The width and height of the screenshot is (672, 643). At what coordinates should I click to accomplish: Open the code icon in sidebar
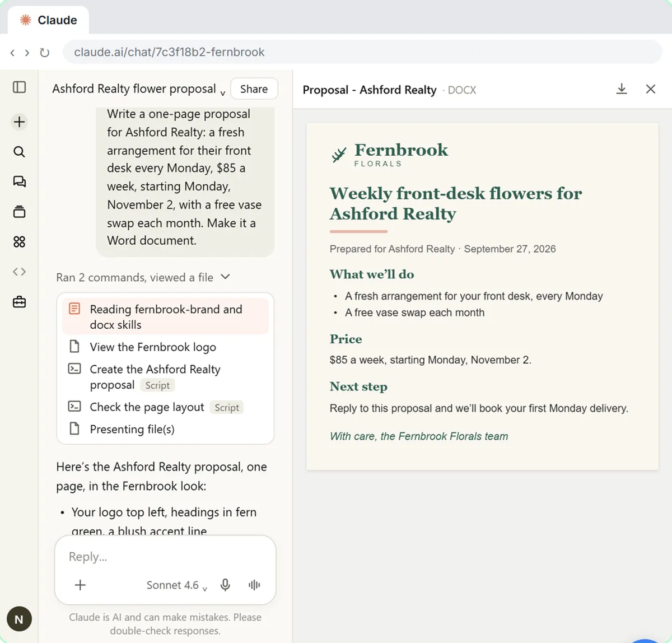[19, 272]
